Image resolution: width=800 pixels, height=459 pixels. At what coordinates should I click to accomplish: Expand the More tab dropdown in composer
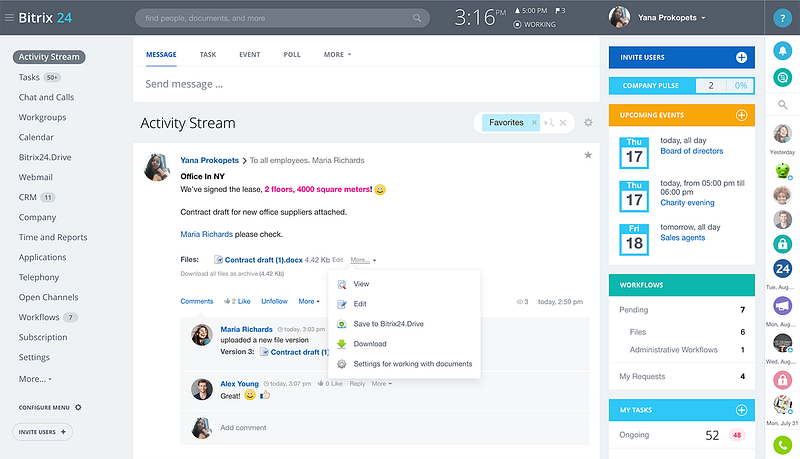pos(337,55)
